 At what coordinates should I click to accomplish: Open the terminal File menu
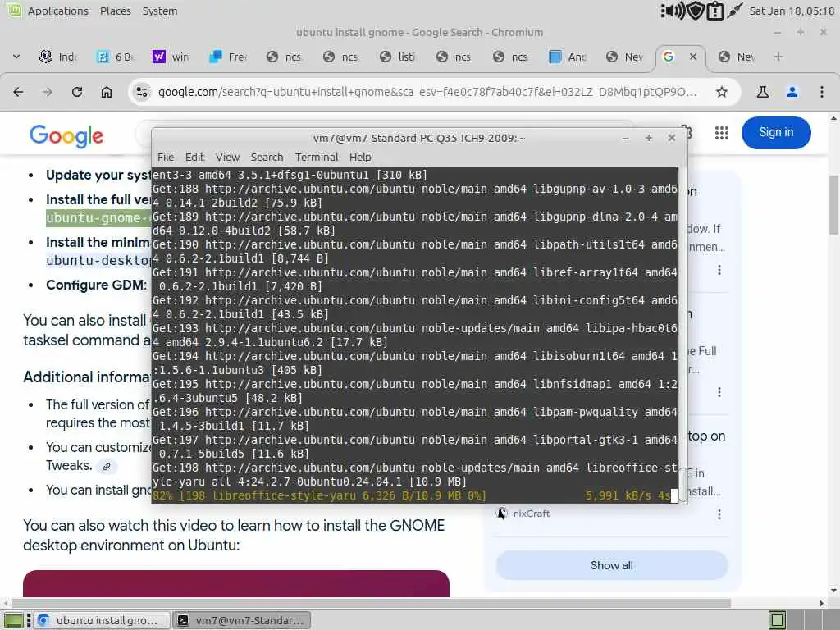click(166, 157)
